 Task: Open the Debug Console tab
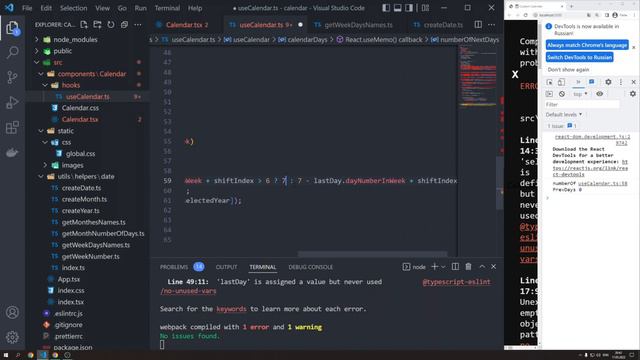point(310,267)
